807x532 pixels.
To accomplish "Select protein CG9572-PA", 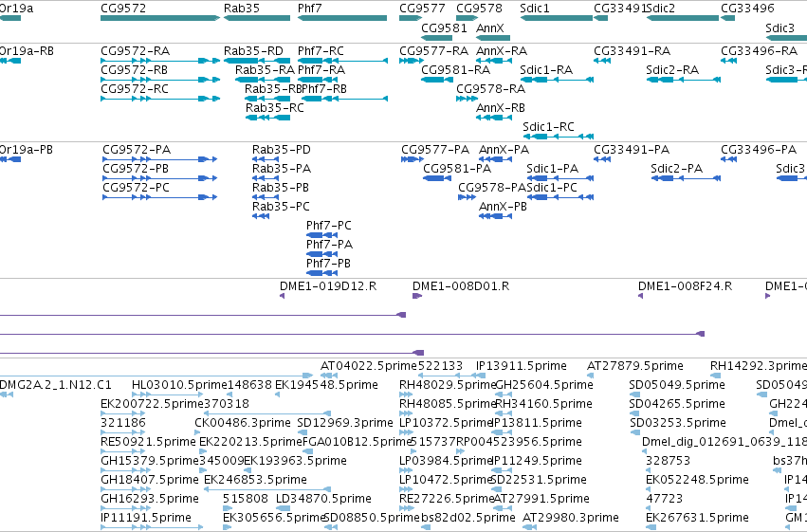I will [x=137, y=150].
